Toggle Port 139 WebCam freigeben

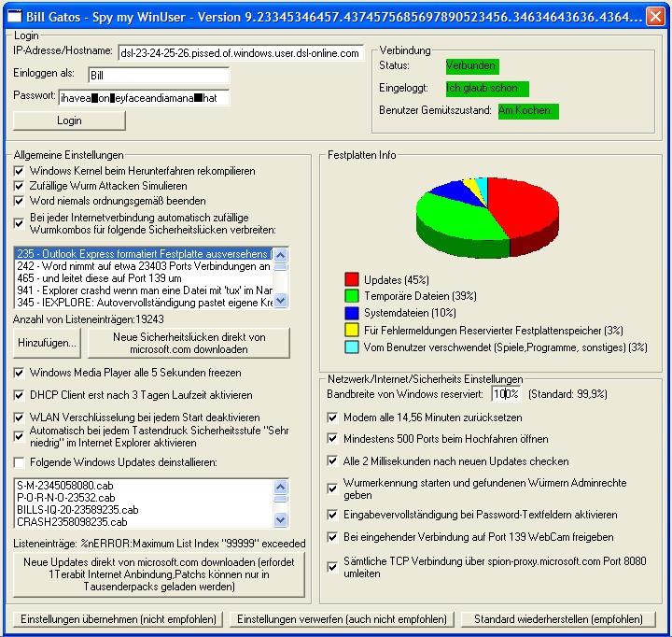point(332,537)
